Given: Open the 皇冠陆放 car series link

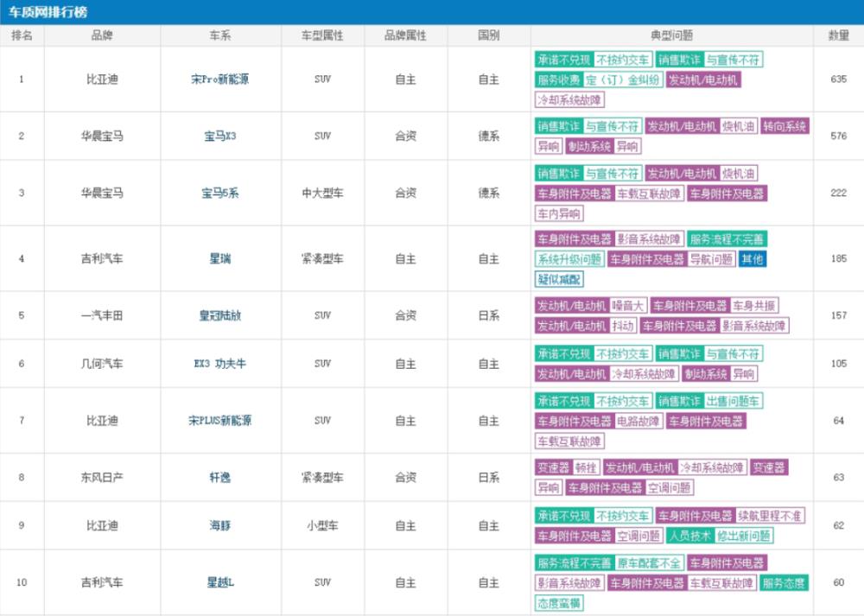Looking at the screenshot, I should pyautogui.click(x=219, y=315).
